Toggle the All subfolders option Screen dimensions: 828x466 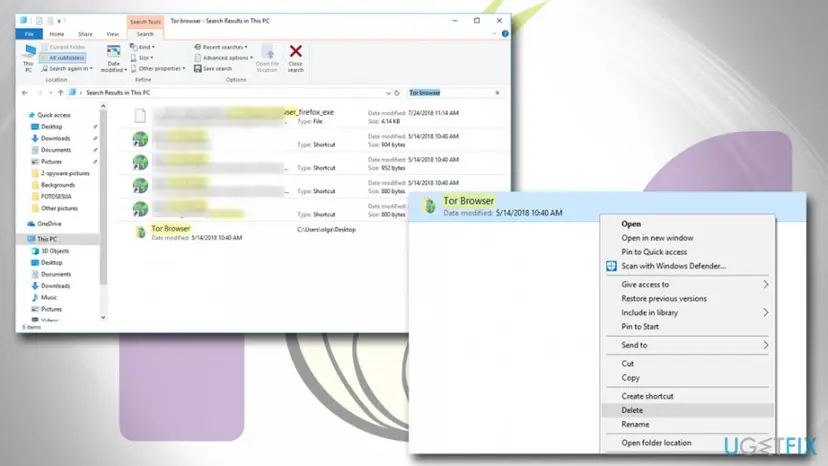pyautogui.click(x=63, y=58)
